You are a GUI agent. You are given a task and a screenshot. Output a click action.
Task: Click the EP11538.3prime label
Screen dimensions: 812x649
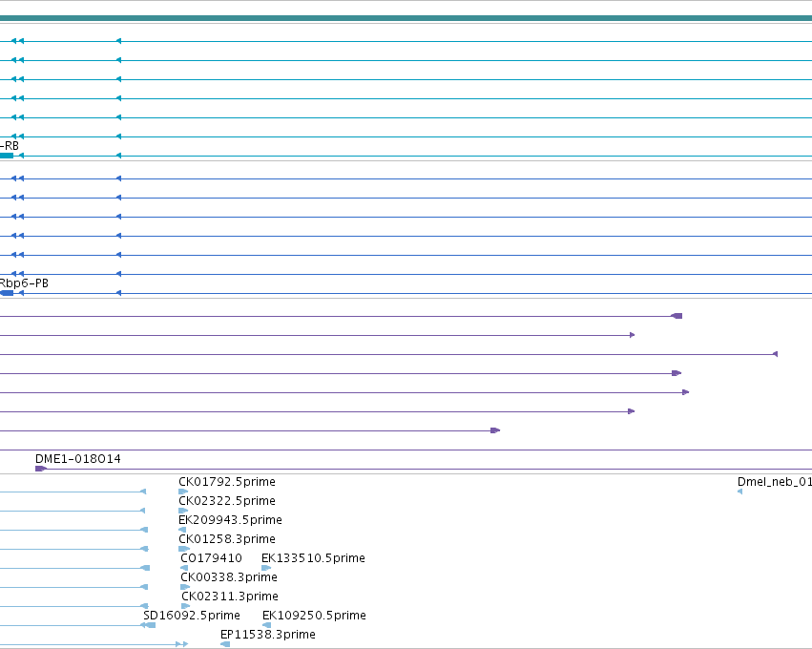point(268,635)
